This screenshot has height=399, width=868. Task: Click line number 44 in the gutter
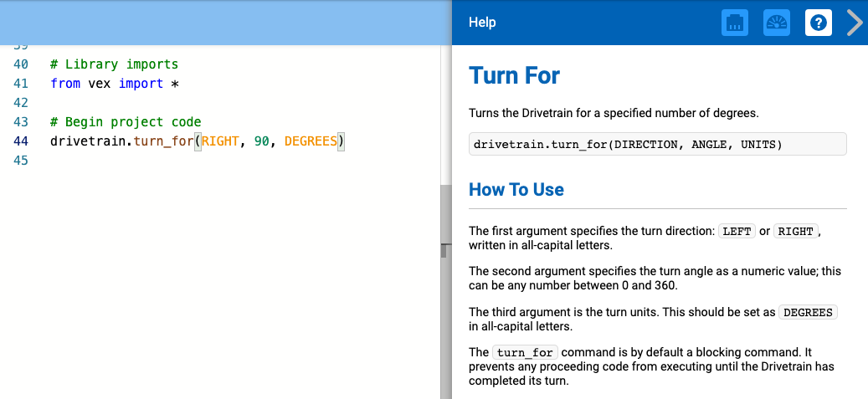click(x=22, y=141)
